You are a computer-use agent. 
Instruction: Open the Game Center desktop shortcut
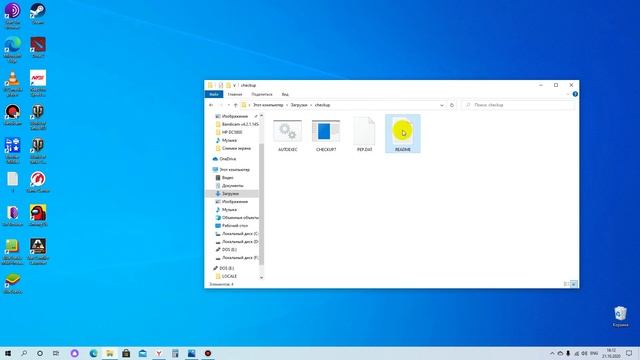coord(38,182)
